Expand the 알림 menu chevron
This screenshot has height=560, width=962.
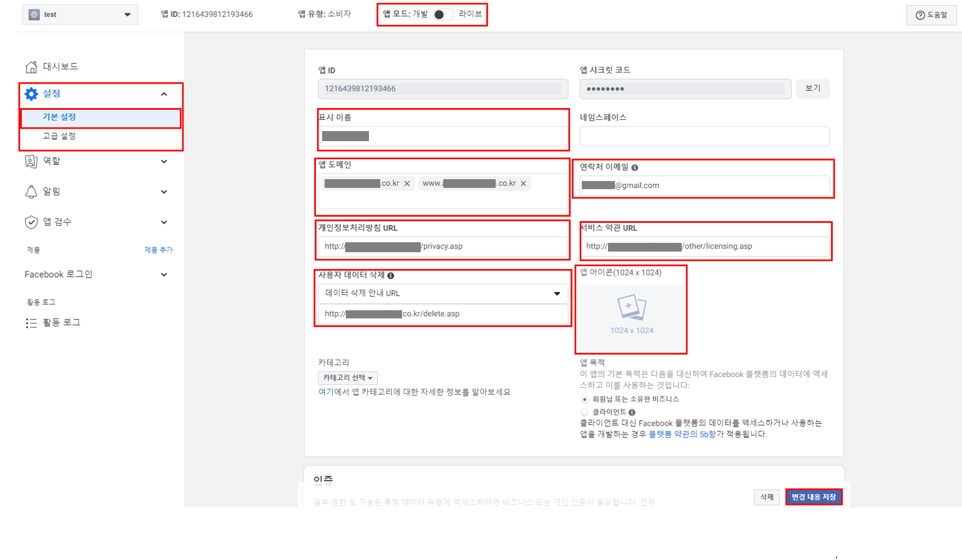tap(164, 192)
